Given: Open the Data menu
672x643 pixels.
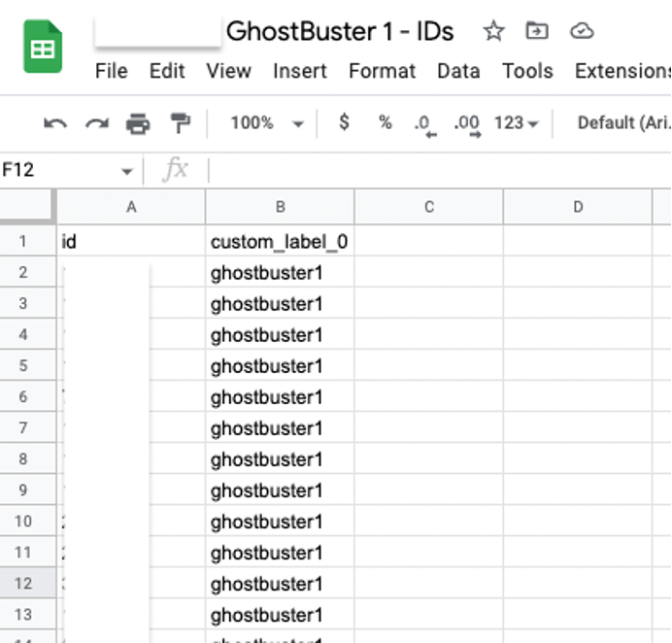Looking at the screenshot, I should coord(458,71).
